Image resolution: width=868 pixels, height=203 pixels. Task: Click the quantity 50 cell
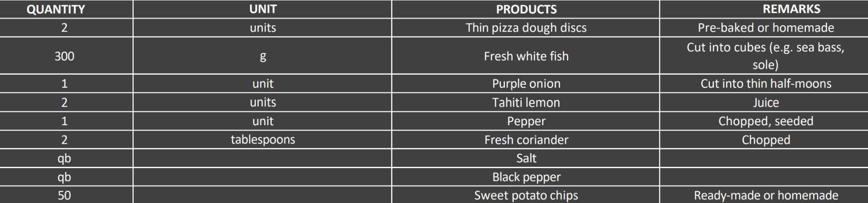pyautogui.click(x=64, y=195)
